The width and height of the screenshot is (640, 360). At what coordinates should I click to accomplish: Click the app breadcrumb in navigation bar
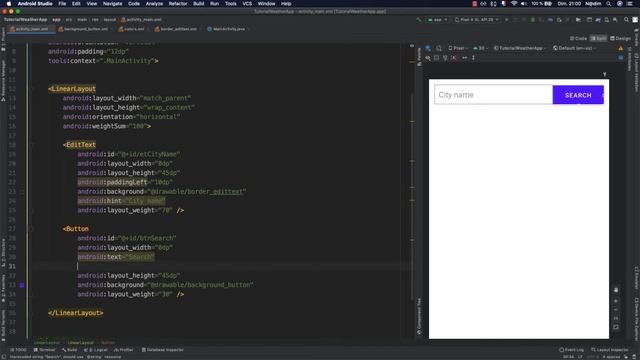(x=56, y=20)
